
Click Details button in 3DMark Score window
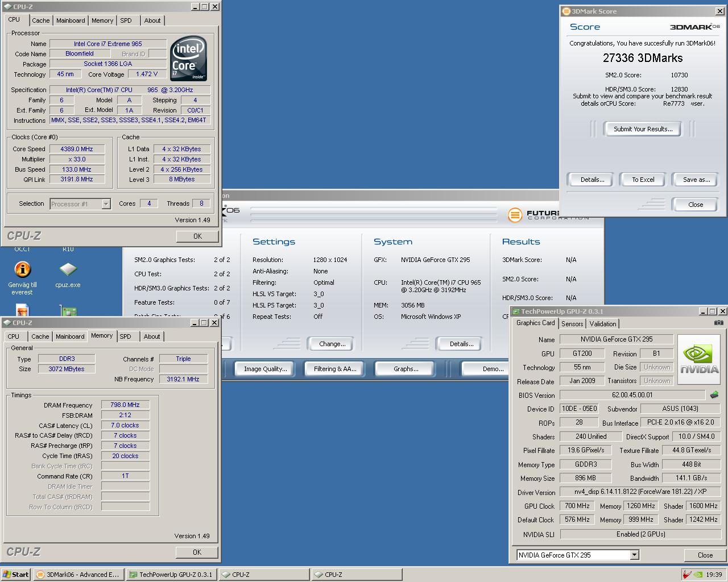tap(592, 180)
